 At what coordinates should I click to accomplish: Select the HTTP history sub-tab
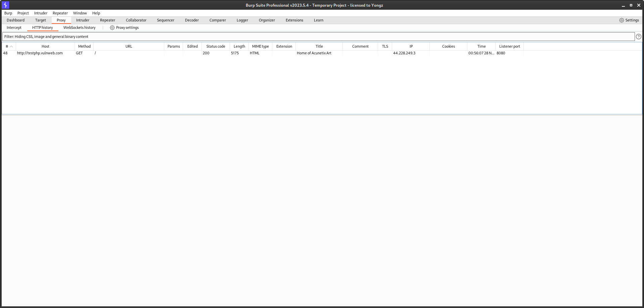click(42, 28)
